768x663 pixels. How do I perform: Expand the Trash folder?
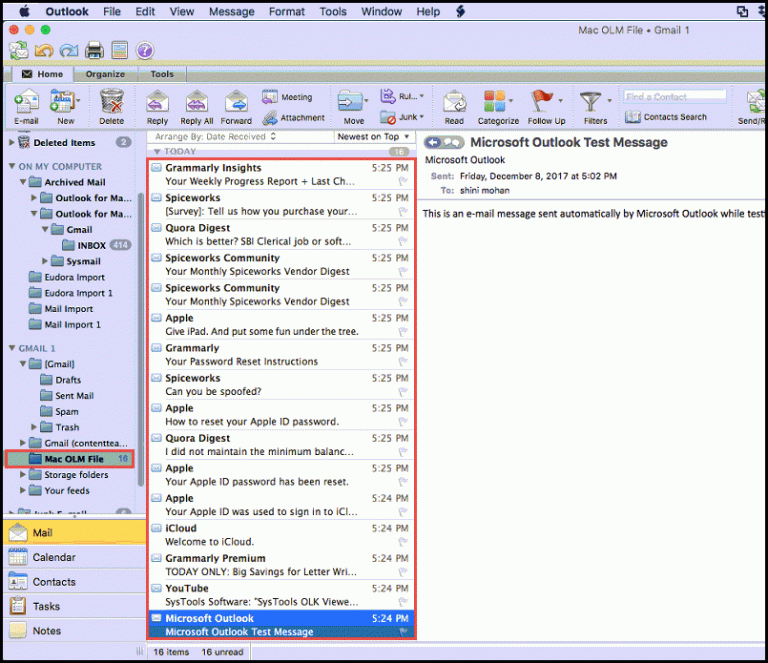click(x=34, y=427)
